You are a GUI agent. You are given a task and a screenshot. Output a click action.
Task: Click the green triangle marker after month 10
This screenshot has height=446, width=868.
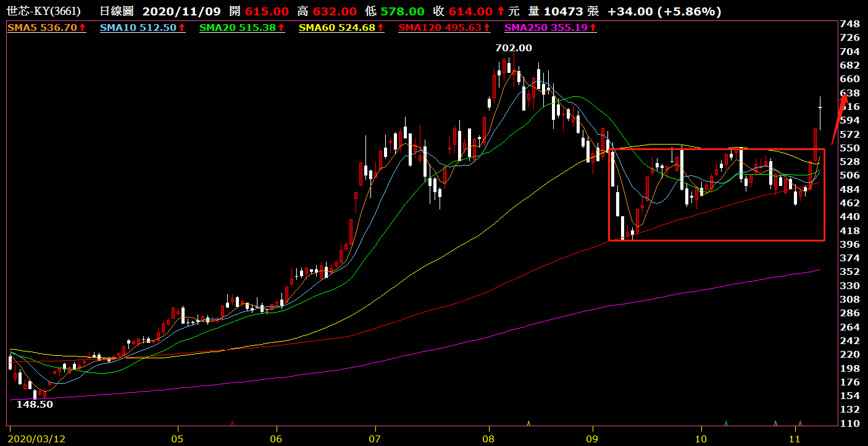pos(727,424)
